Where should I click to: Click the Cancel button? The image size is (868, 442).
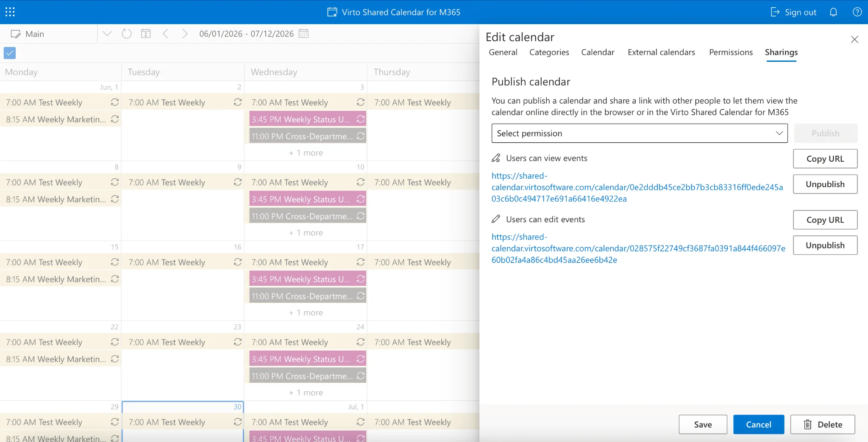click(x=759, y=424)
